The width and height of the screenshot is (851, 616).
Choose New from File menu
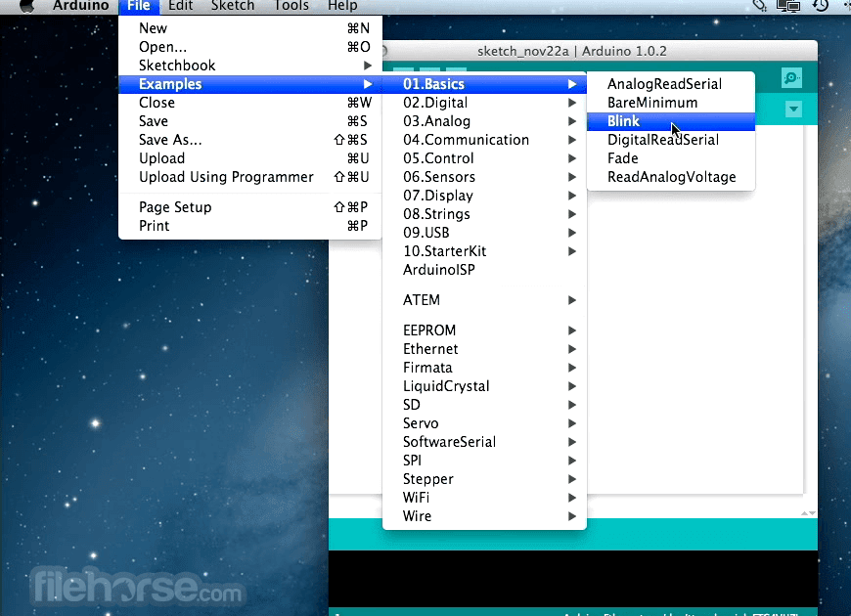(x=250, y=28)
